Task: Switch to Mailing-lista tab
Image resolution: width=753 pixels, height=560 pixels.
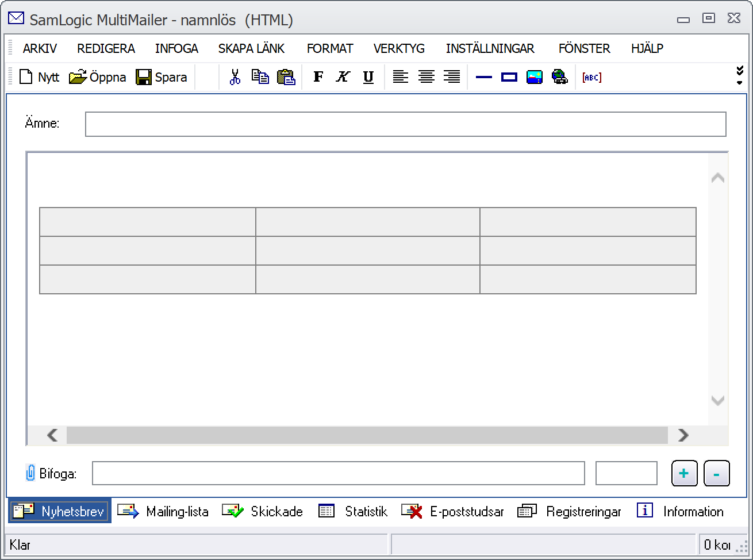Action: 163,511
